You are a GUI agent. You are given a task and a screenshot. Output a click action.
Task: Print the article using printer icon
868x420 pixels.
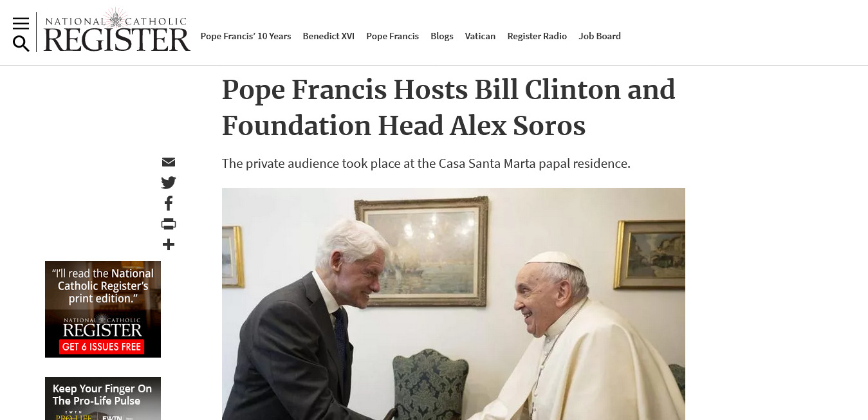(169, 224)
